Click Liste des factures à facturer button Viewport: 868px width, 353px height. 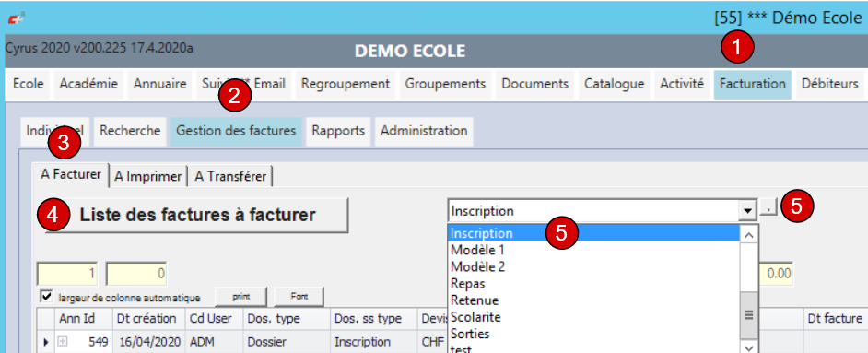click(197, 215)
